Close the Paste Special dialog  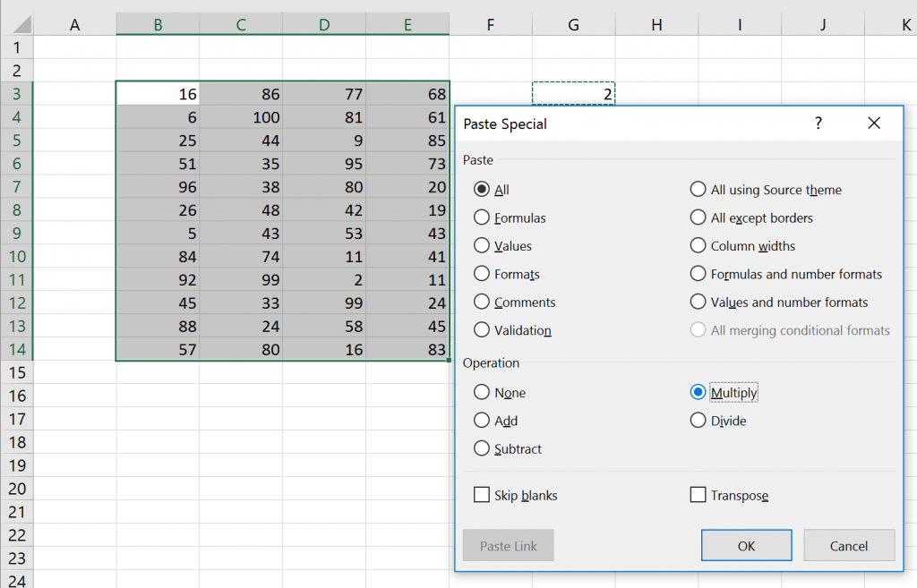point(874,124)
